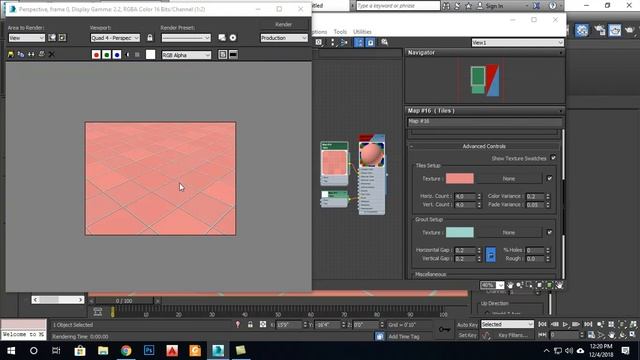This screenshot has width=640, height=360.
Task: Enable the red channel button
Action: (x=96, y=55)
